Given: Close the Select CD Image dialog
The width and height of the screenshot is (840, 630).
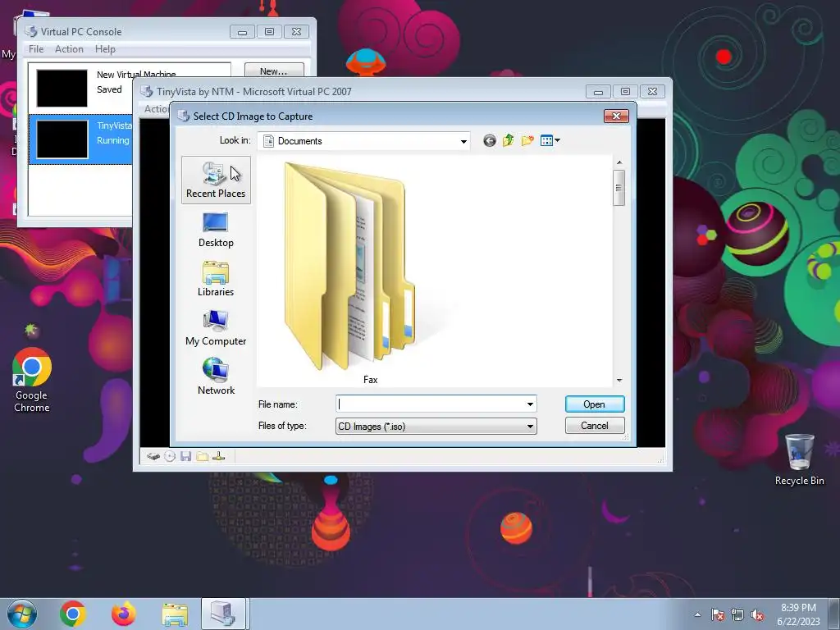Looking at the screenshot, I should click(x=616, y=116).
